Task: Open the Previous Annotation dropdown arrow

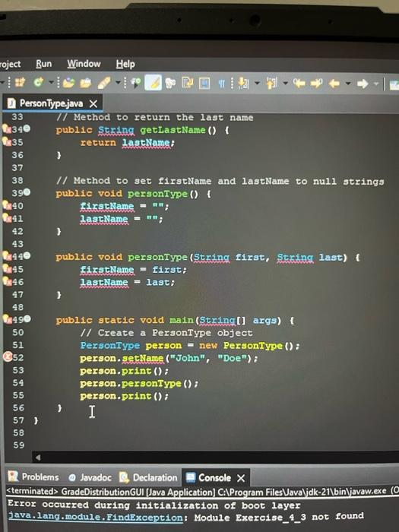Action: [x=285, y=83]
